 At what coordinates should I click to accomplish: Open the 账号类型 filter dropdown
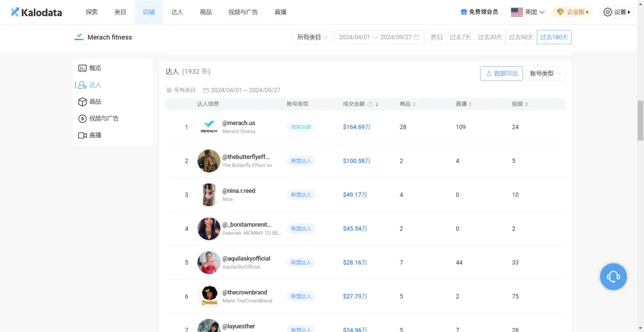click(x=546, y=73)
